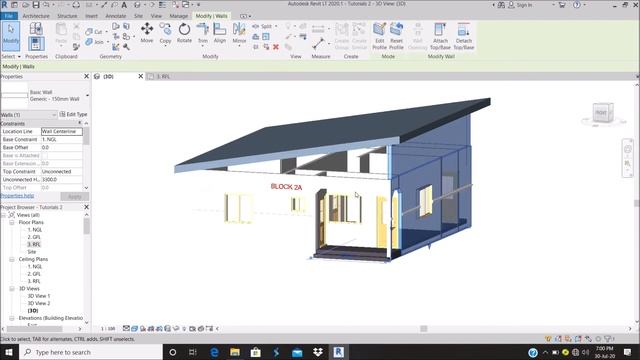The image size is (640, 360).
Task: Click the 1:100 view scale
Action: (108, 329)
